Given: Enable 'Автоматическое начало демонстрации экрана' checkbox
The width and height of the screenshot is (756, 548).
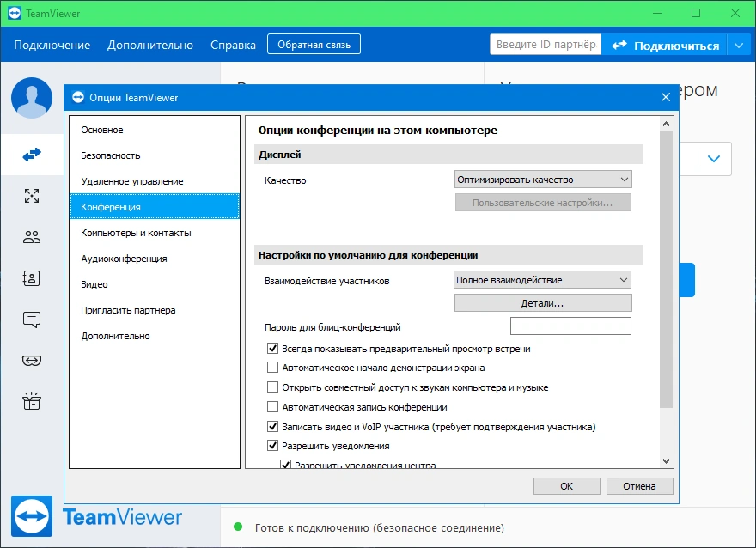Looking at the screenshot, I should coord(272,368).
